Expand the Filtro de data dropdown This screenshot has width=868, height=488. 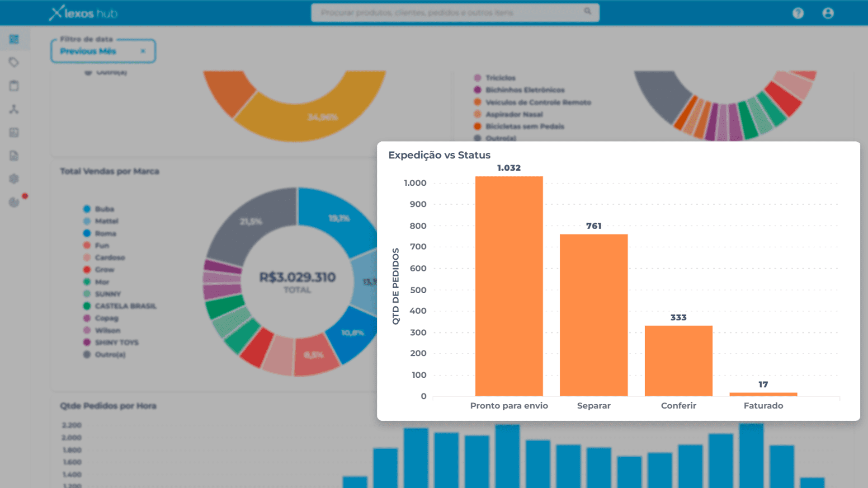[102, 51]
